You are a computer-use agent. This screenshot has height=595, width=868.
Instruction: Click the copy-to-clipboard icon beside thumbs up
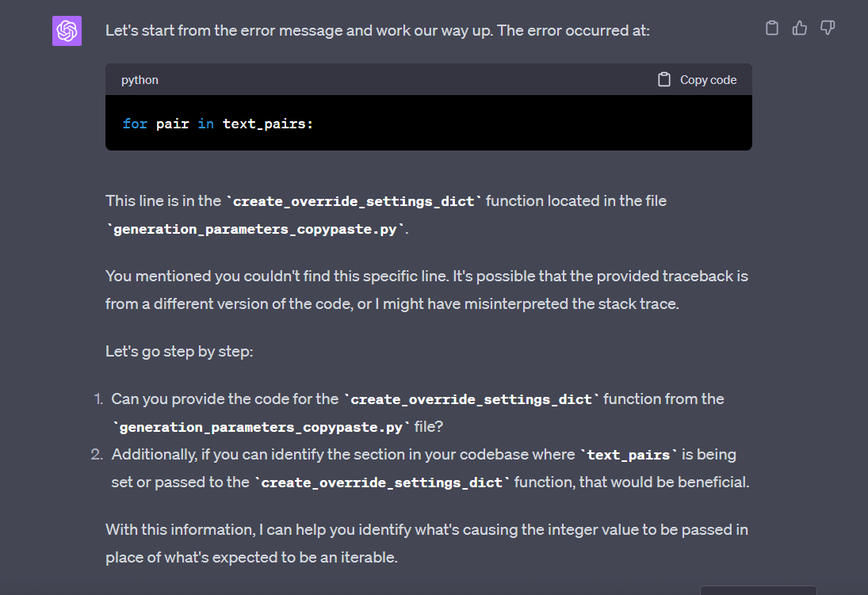(x=771, y=27)
